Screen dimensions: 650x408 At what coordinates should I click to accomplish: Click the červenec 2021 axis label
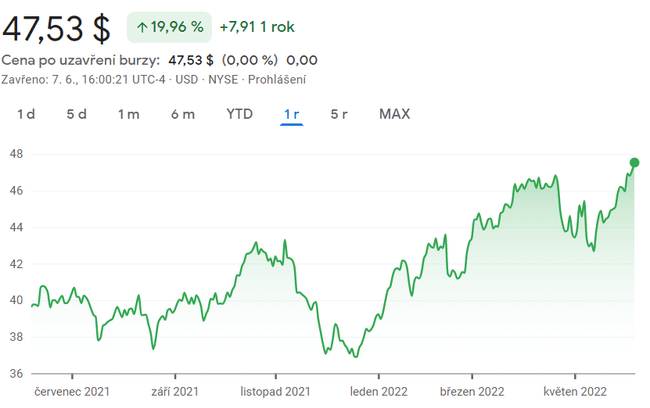click(x=72, y=391)
